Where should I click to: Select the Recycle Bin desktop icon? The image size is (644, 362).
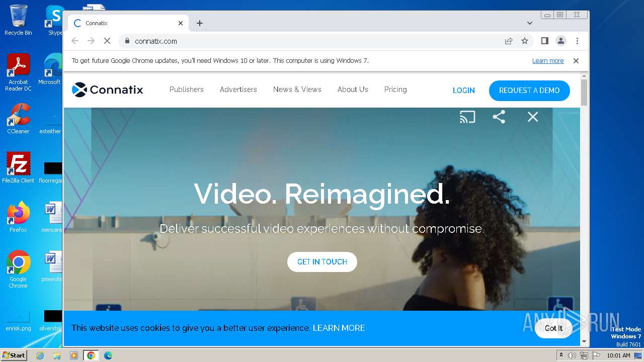click(18, 20)
